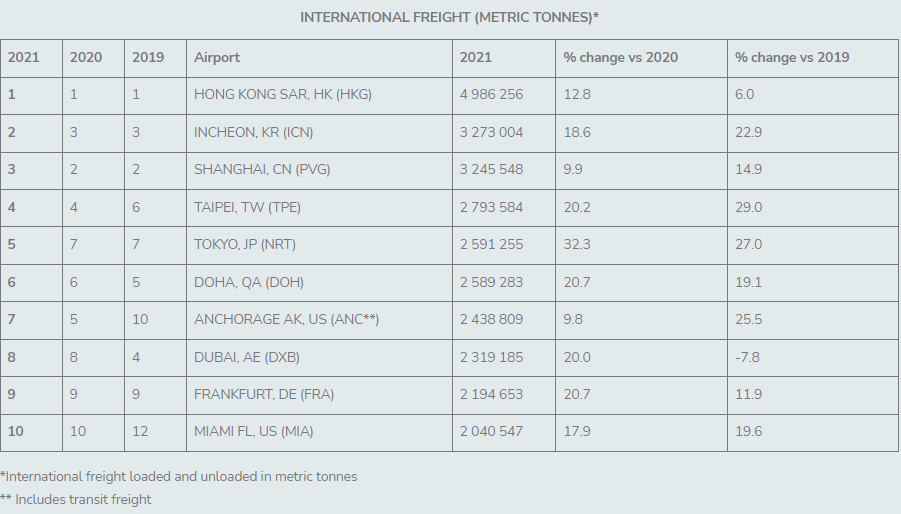
Task: Select the 2 040 547 value for Miami
Action: 491,432
